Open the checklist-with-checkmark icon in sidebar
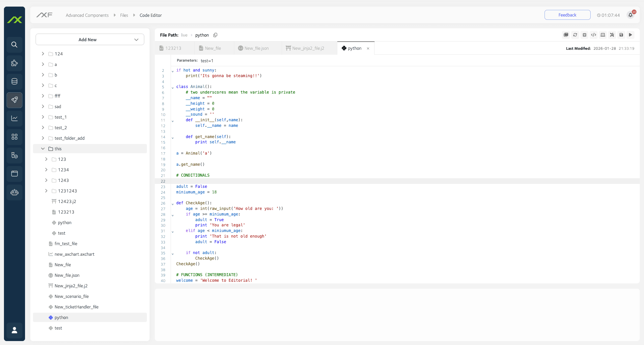The height and width of the screenshot is (345, 644). (14, 155)
